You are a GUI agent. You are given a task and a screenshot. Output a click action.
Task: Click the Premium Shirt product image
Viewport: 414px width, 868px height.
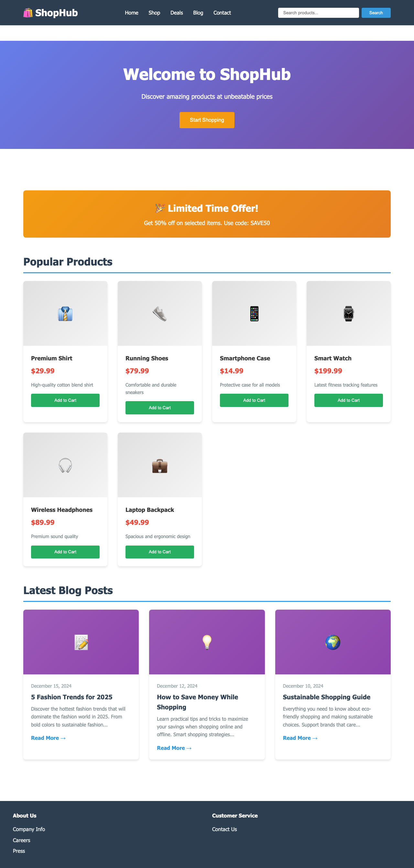click(x=65, y=313)
